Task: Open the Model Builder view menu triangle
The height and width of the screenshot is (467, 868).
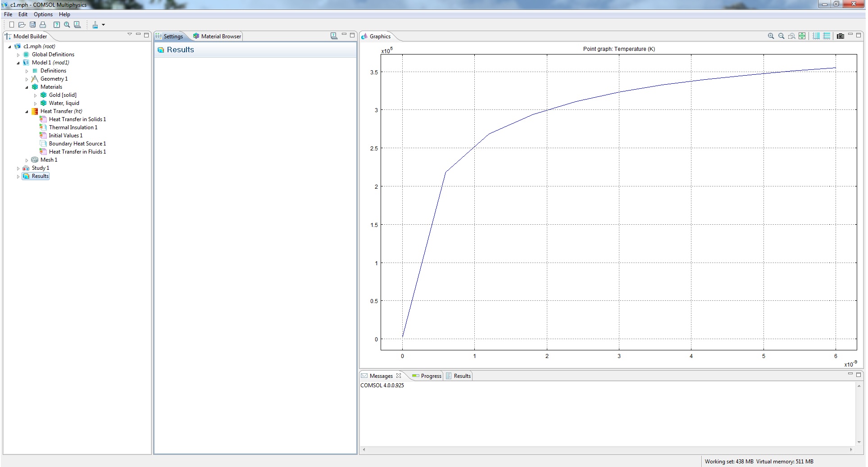Action: click(130, 34)
